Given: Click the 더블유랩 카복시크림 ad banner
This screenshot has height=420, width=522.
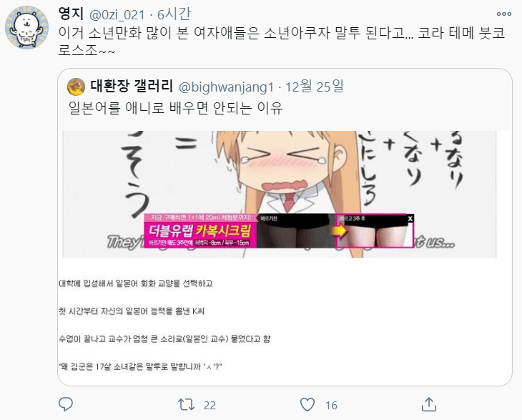Looking at the screenshot, I should [x=279, y=230].
